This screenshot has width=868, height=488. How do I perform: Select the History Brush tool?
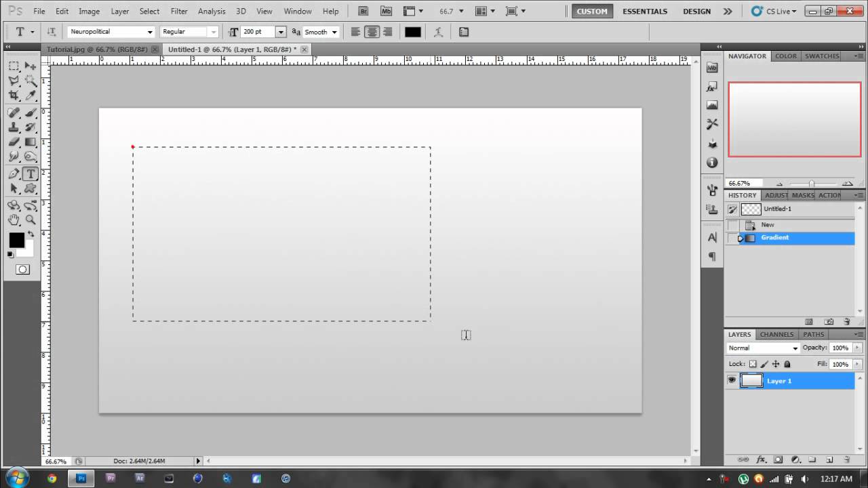(x=31, y=127)
